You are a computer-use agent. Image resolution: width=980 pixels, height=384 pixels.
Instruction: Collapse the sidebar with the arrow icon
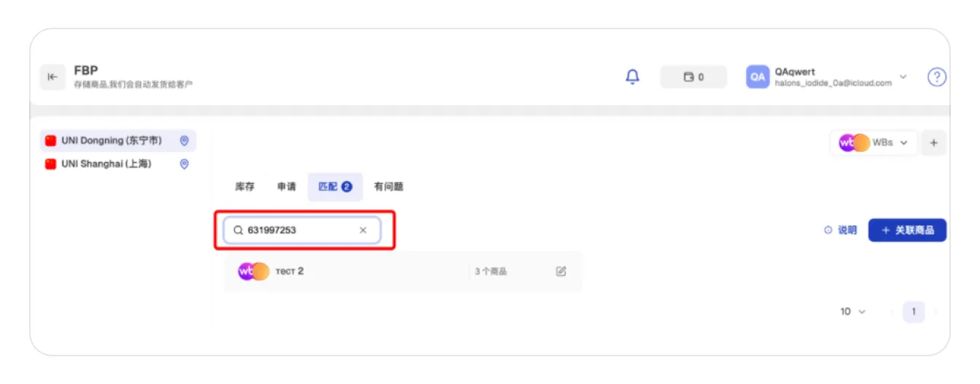52,77
